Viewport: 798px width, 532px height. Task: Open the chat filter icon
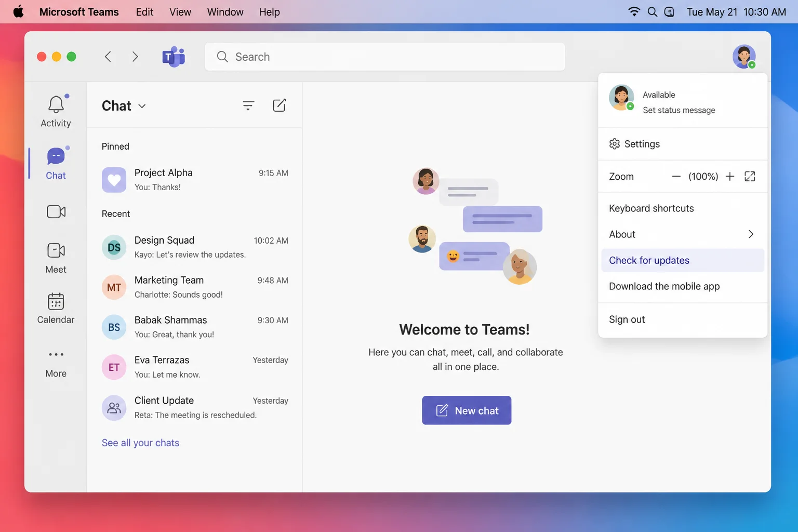248,105
